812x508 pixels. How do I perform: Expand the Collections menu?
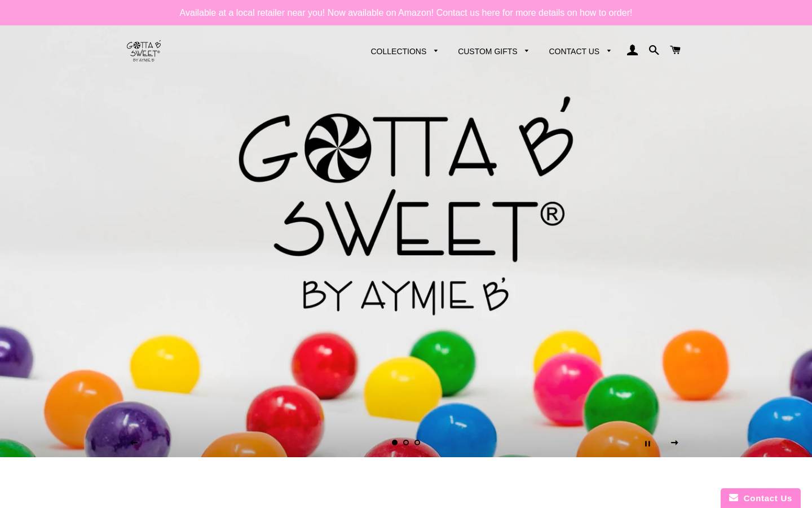(x=404, y=51)
